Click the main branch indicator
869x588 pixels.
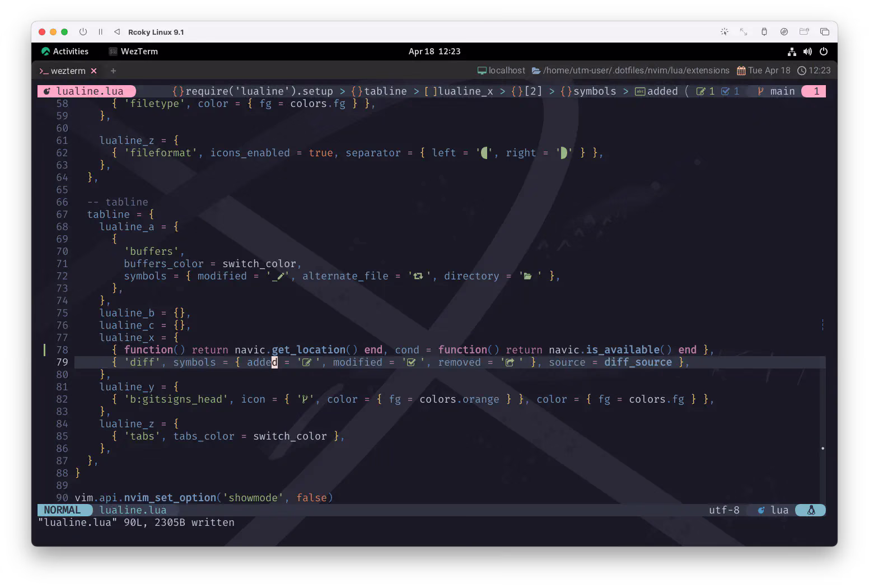click(776, 91)
